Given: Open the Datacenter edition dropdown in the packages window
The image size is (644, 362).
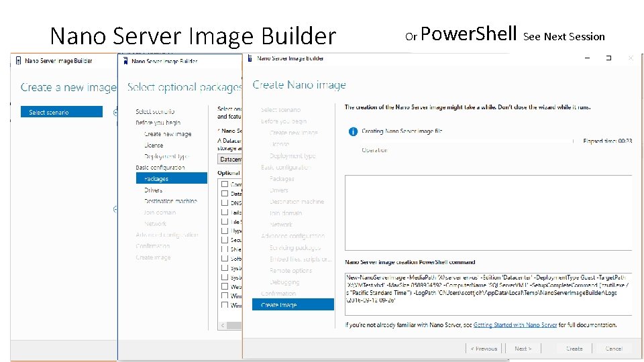Looking at the screenshot, I should pos(230,159).
